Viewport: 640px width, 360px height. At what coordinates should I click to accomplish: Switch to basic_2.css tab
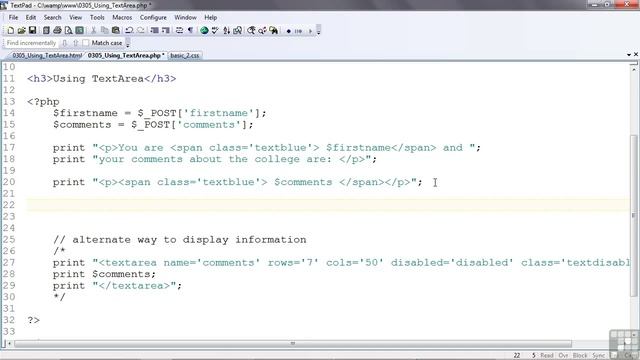(x=184, y=56)
